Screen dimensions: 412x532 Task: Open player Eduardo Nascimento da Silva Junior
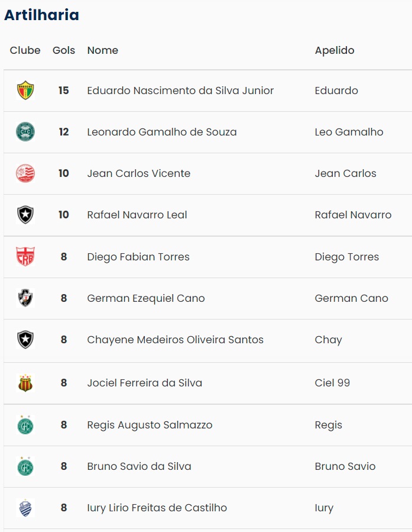tap(180, 91)
